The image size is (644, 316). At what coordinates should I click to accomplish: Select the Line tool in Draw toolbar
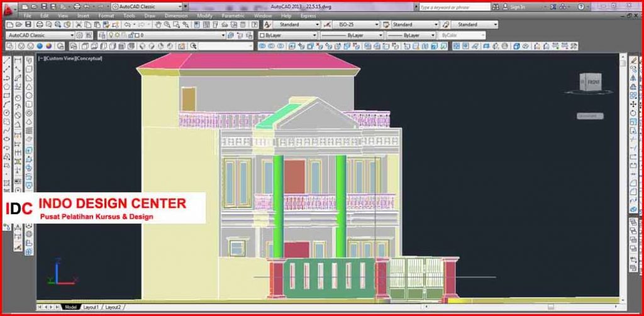point(7,61)
